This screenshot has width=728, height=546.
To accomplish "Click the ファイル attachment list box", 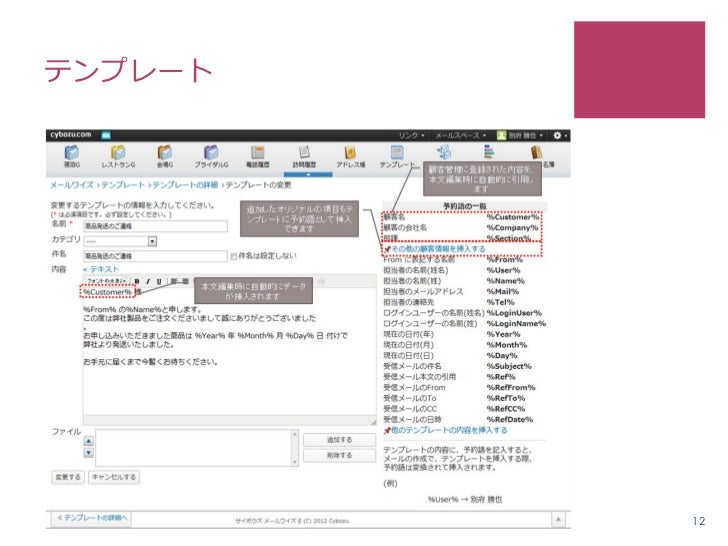I will coord(193,448).
